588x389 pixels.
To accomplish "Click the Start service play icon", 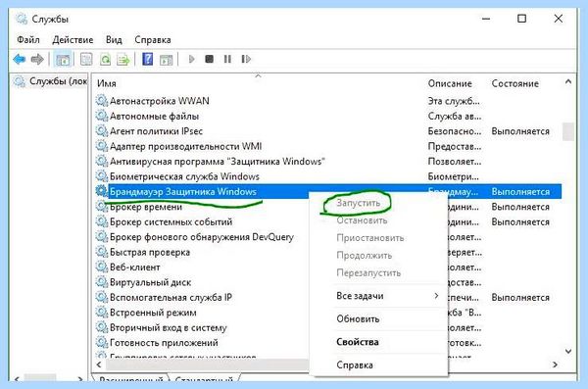I will coord(192,59).
